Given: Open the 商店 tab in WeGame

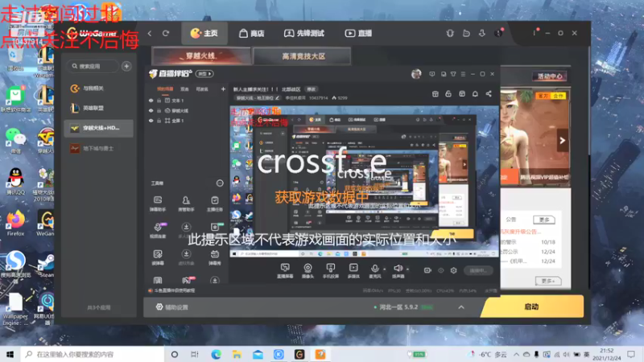Looking at the screenshot, I should coord(252,33).
